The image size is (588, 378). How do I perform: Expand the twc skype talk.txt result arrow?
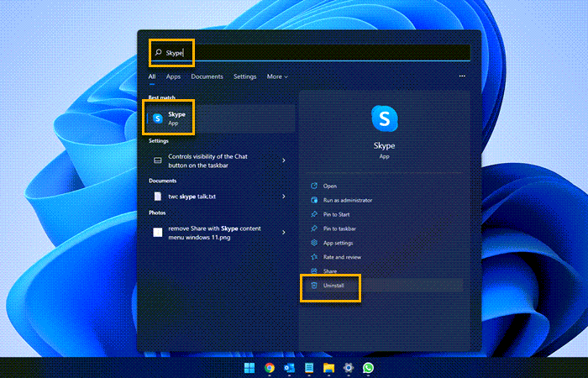[284, 196]
